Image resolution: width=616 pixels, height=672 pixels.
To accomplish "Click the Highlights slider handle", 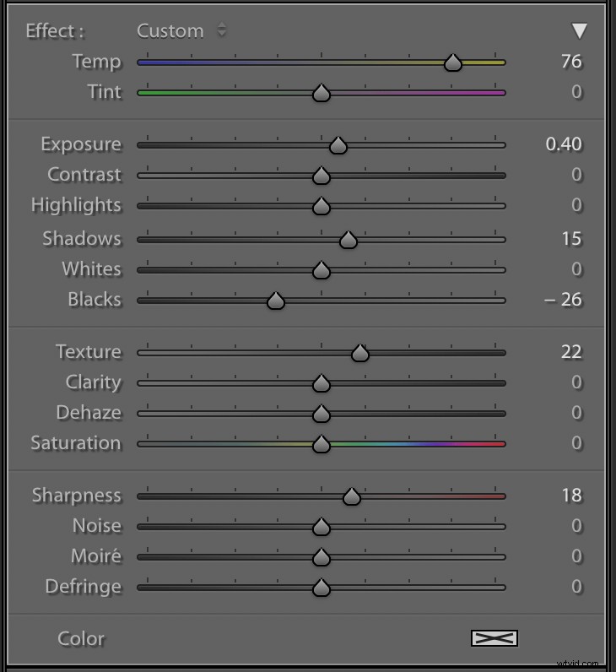I will tap(321, 206).
